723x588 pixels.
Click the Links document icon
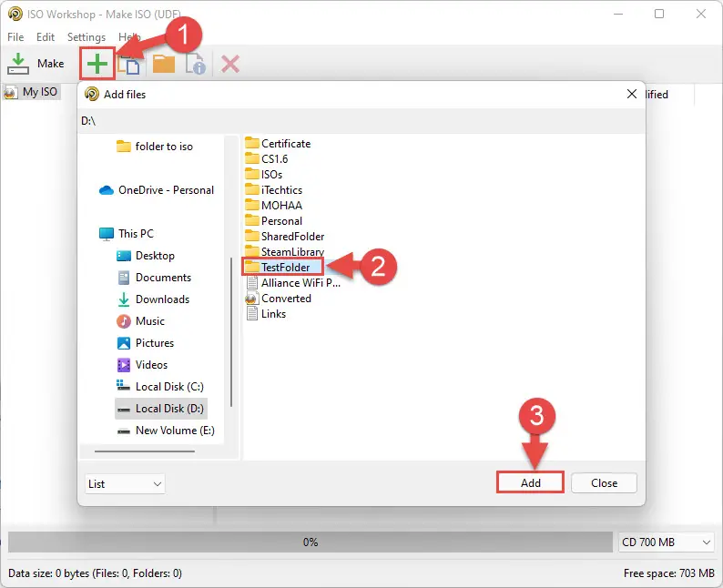(251, 314)
